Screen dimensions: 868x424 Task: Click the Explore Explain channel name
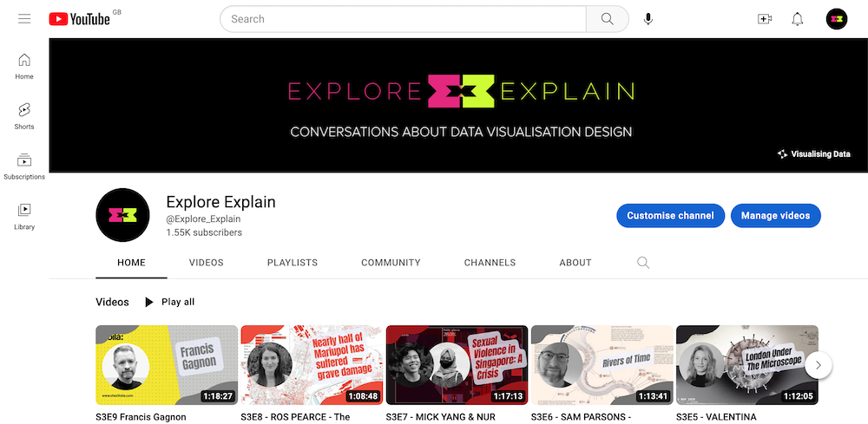pos(220,202)
